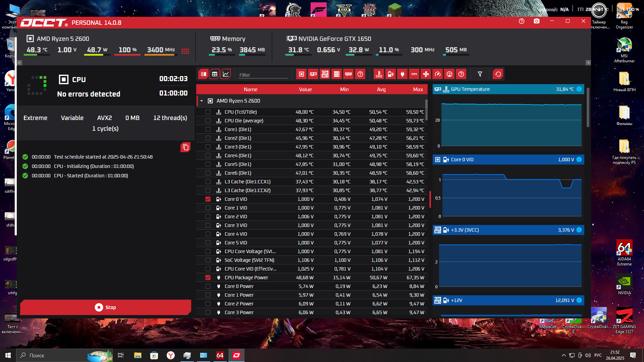644x362 pixels.
Task: Click the funnel filter icon
Action: 480,74
